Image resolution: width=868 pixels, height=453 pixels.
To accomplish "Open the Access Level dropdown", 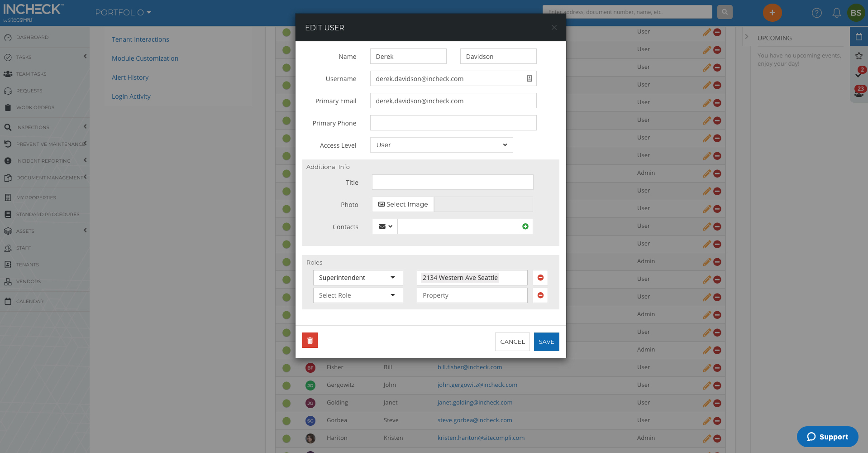I will coord(441,145).
